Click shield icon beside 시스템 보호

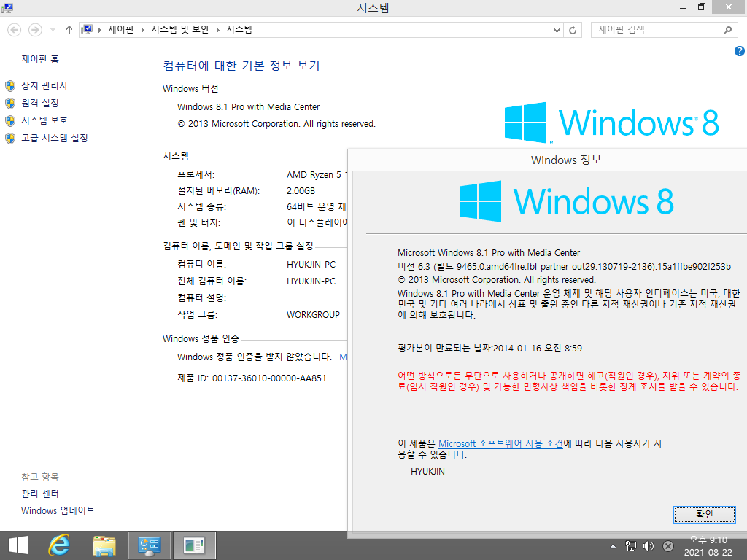coord(10,121)
